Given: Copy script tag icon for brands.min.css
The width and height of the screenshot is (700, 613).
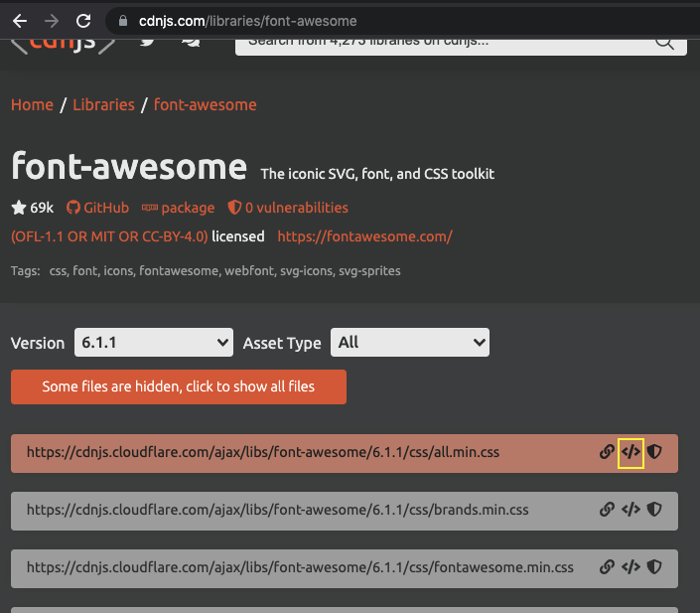Looking at the screenshot, I should coord(630,510).
